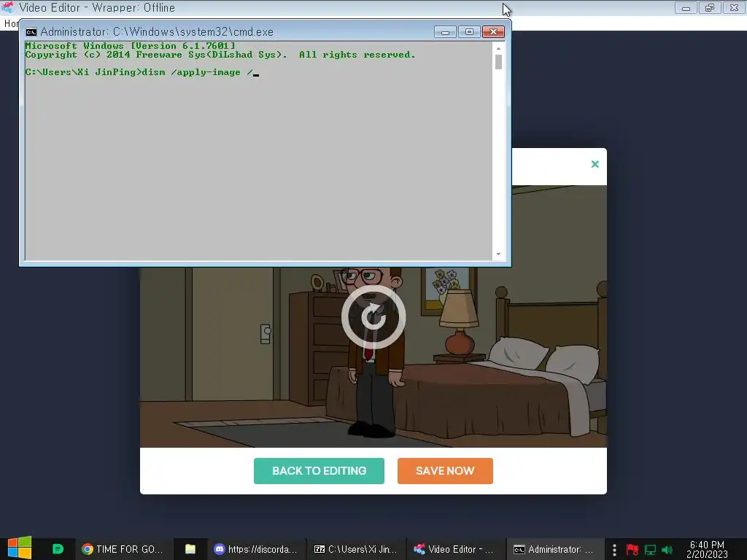Close the cmd.exe window

pyautogui.click(x=493, y=32)
